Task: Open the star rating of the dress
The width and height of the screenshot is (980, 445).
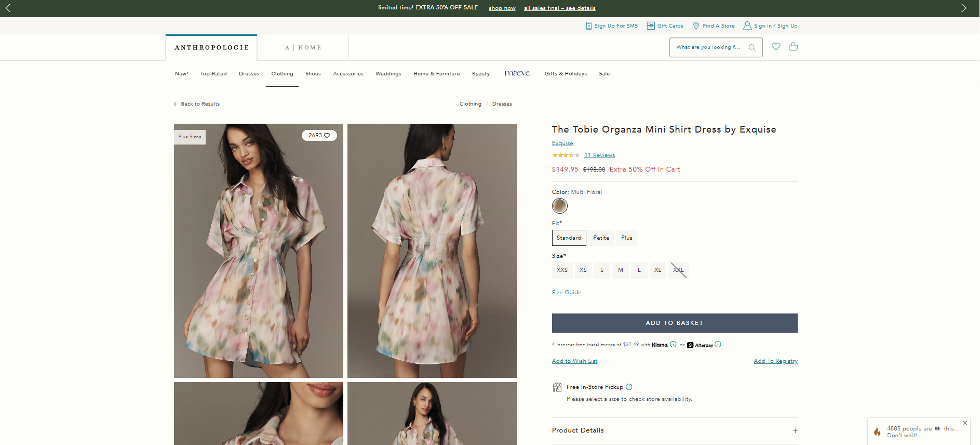Action: point(566,155)
